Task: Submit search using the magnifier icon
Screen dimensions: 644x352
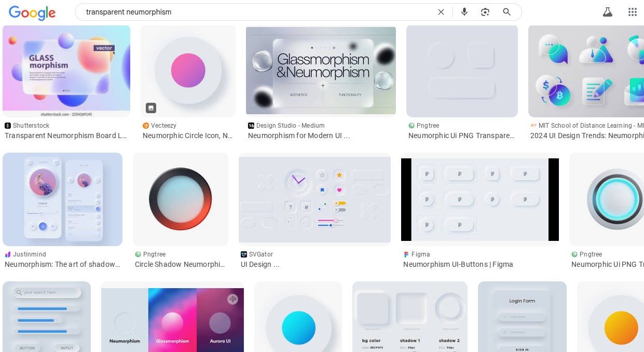Action: pos(507,12)
